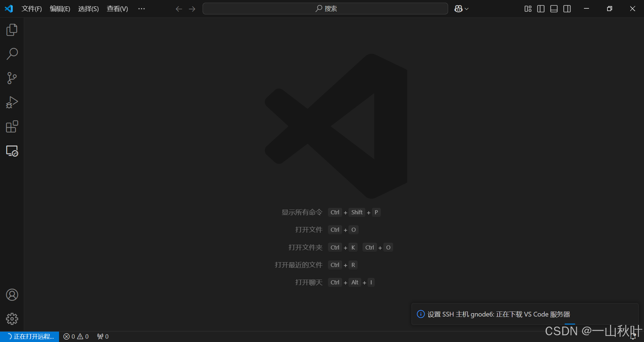The image size is (644, 342).
Task: Open the Run and Debug view
Action: [x=12, y=102]
